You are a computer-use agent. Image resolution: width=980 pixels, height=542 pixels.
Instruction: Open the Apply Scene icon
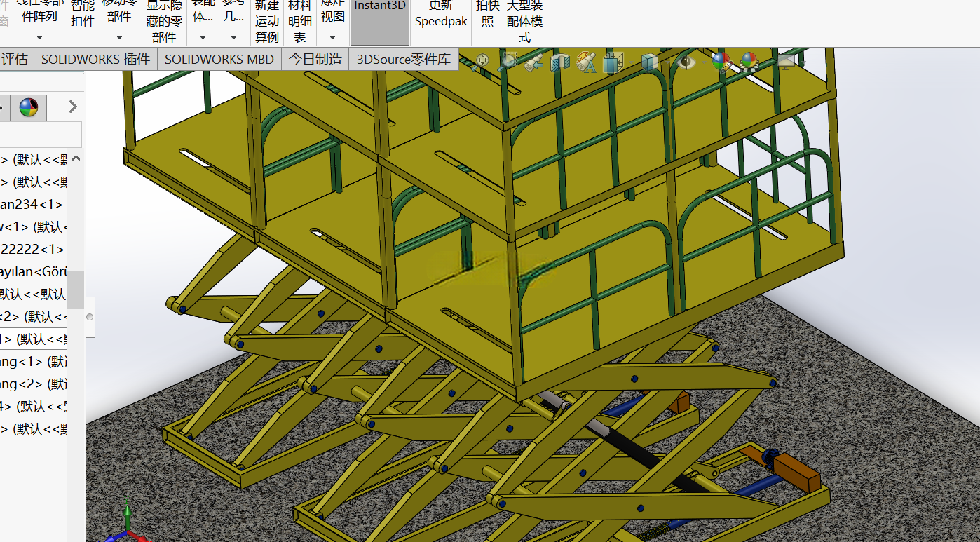(749, 62)
